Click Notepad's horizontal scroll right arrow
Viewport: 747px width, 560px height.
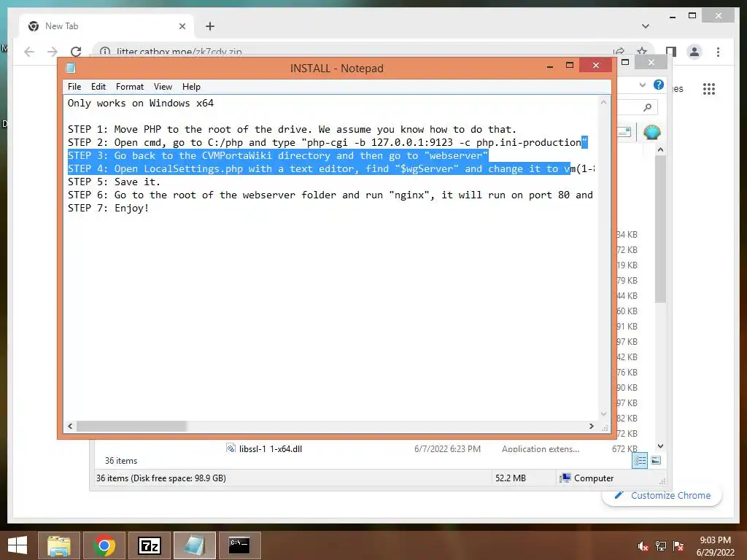(x=592, y=426)
